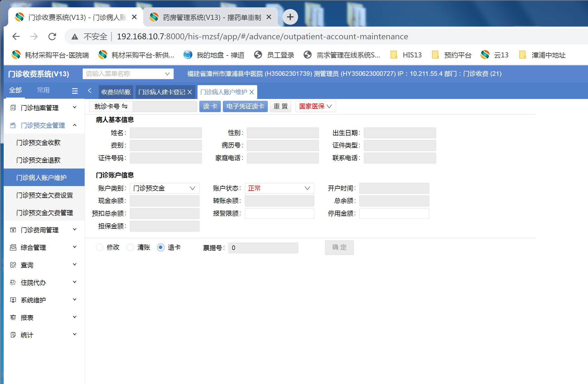The height and width of the screenshot is (384, 588).
Task: Close the 门诊病人建卡登记 tab
Action: (190, 92)
